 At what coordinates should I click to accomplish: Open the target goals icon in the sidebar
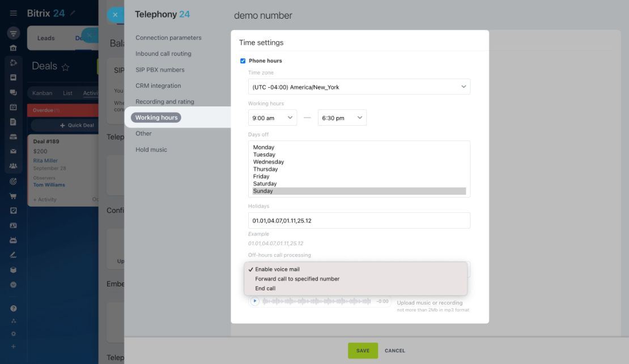coord(13,181)
